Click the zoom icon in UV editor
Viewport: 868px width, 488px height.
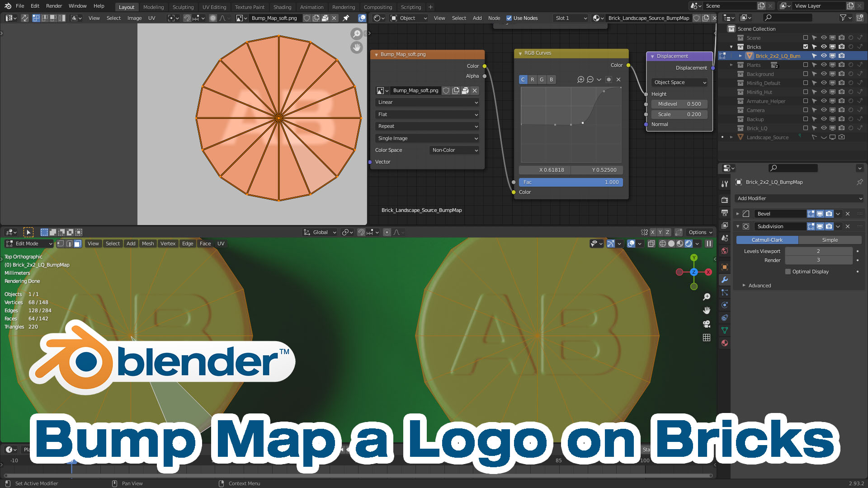tap(357, 34)
